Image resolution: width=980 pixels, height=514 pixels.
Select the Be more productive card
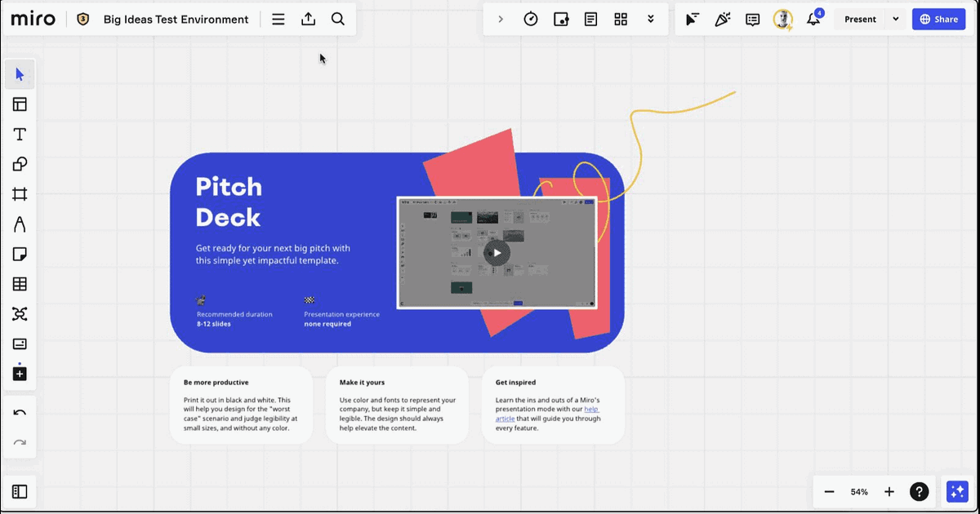point(241,405)
